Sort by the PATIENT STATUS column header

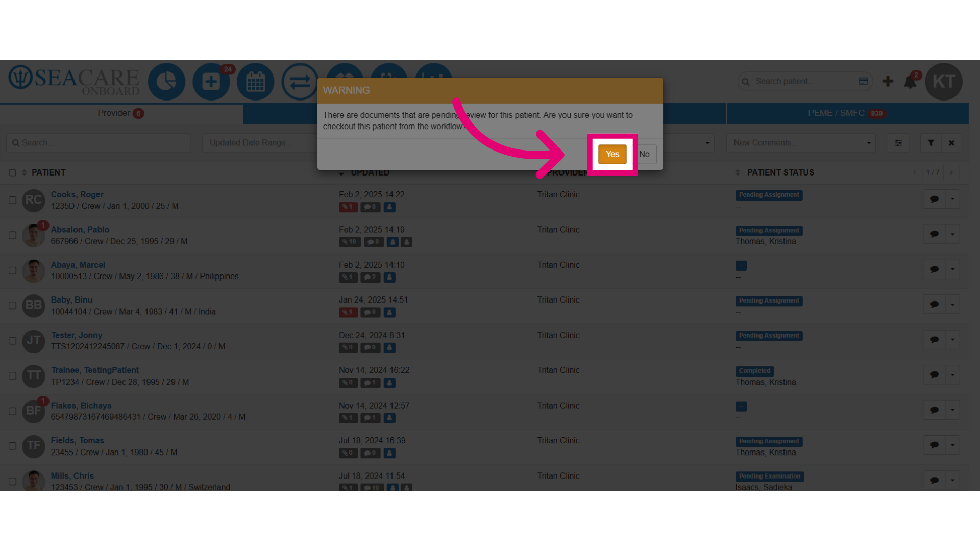(x=780, y=172)
